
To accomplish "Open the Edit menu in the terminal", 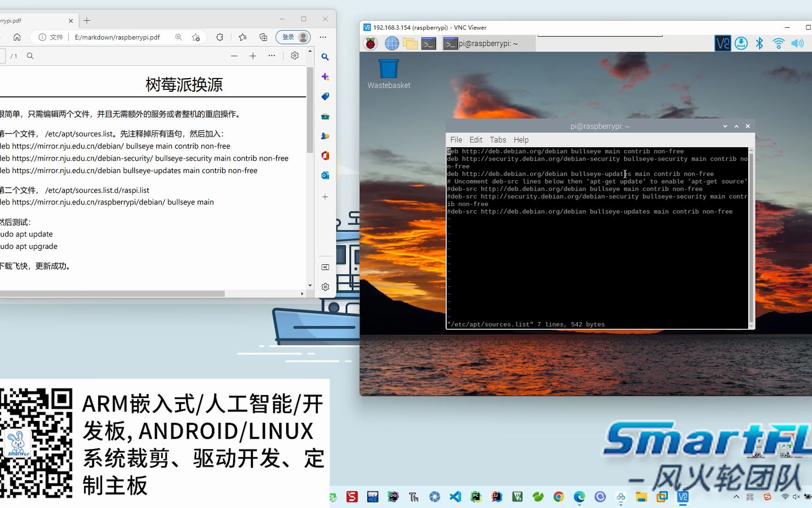I will (476, 140).
